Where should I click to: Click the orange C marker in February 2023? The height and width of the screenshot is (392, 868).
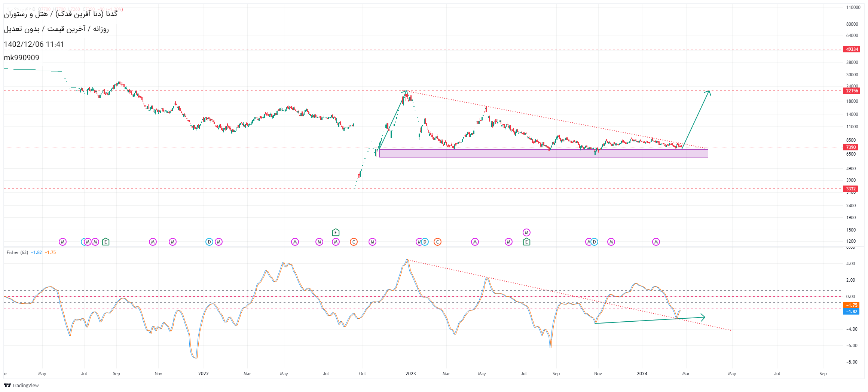tap(437, 242)
